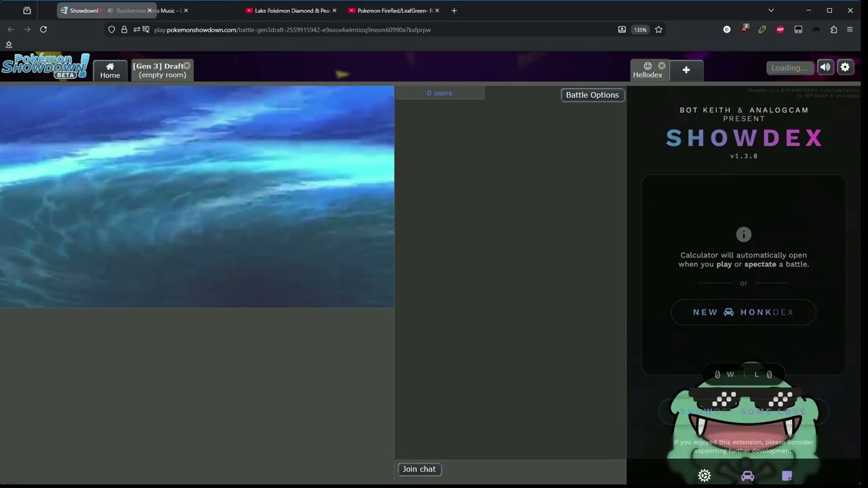The height and width of the screenshot is (488, 868).
Task: Click the Show Some Love button
Action: point(743,411)
